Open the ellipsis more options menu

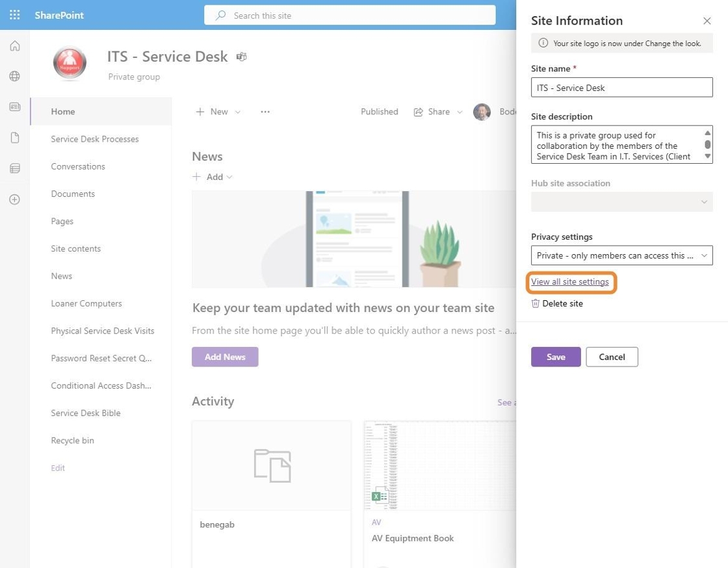[x=265, y=112]
